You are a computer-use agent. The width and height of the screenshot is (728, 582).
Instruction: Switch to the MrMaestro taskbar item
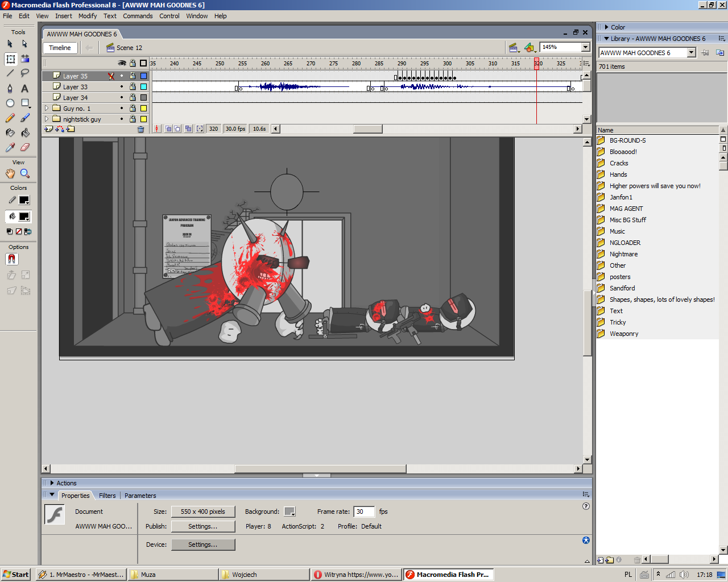(81, 575)
